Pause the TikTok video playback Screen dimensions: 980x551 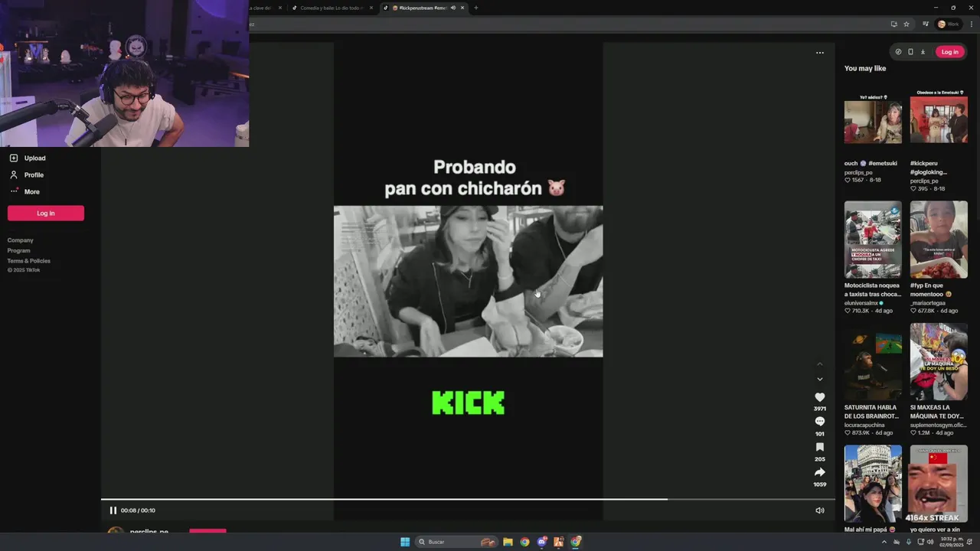point(113,510)
